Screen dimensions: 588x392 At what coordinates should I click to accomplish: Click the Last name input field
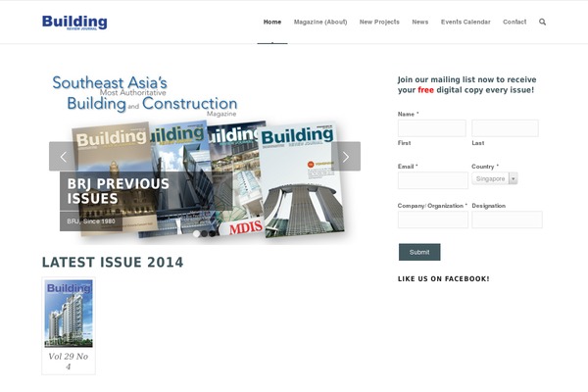click(x=505, y=128)
